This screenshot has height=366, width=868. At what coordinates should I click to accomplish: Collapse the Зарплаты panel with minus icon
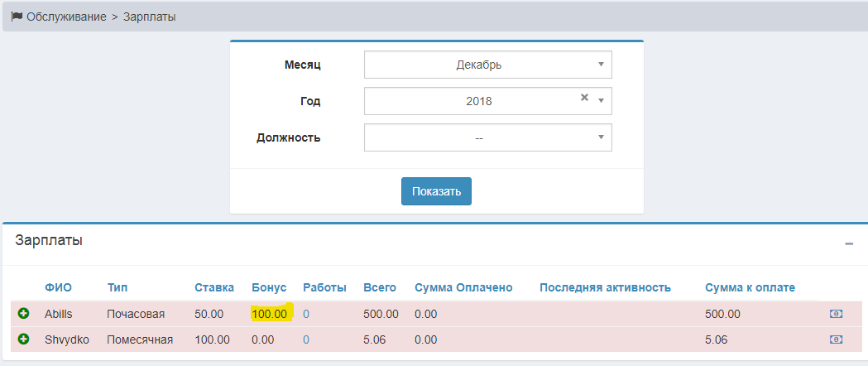[848, 243]
